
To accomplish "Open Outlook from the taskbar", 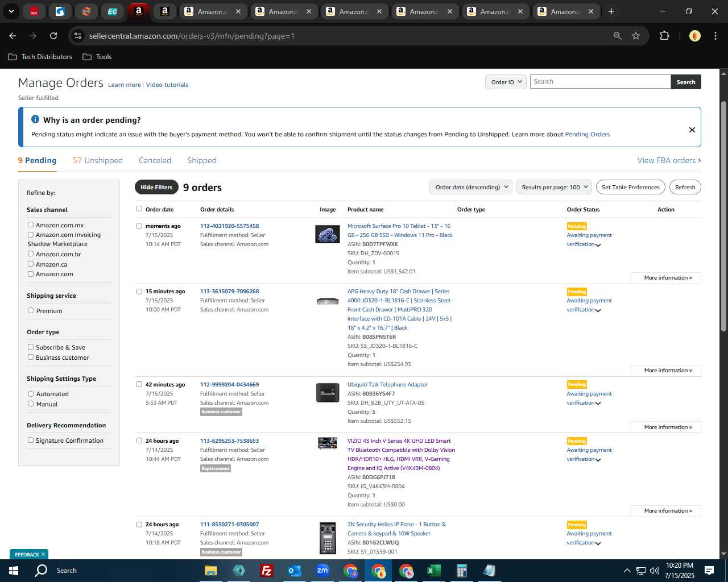I will [x=295, y=571].
